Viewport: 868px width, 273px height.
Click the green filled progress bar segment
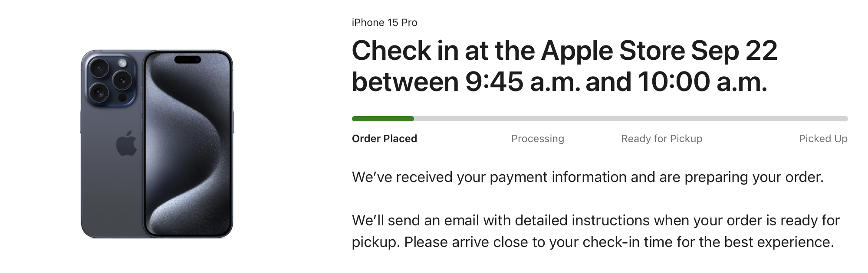pyautogui.click(x=383, y=119)
